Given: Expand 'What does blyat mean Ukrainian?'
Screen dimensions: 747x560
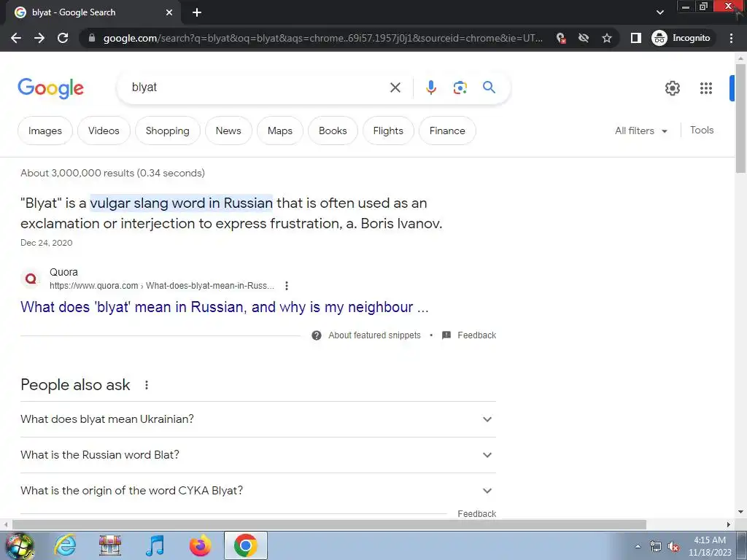Looking at the screenshot, I should (258, 419).
